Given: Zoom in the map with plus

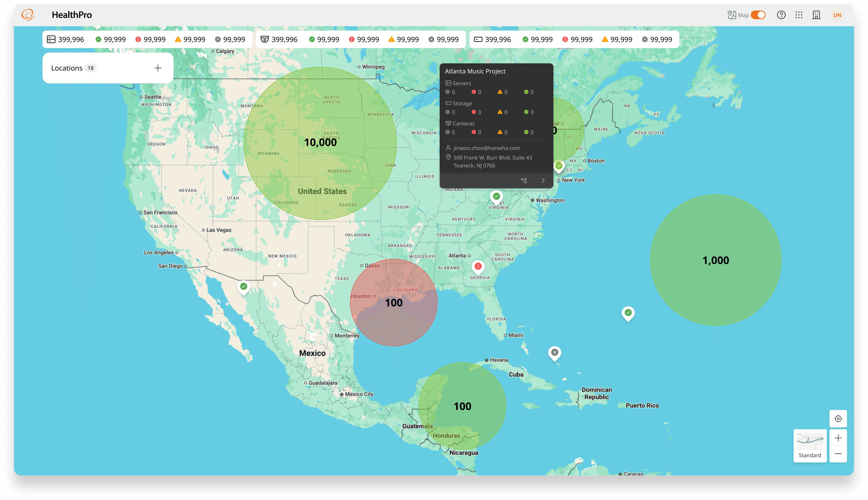Looking at the screenshot, I should coord(838,438).
